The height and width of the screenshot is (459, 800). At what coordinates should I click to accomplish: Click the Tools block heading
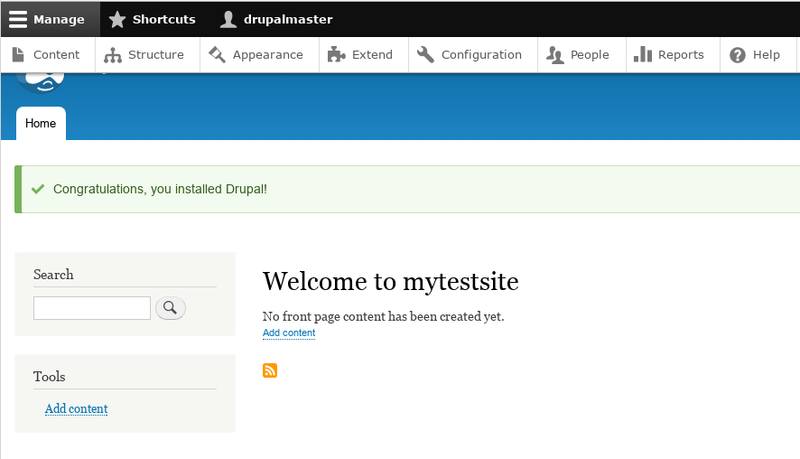tap(49, 376)
